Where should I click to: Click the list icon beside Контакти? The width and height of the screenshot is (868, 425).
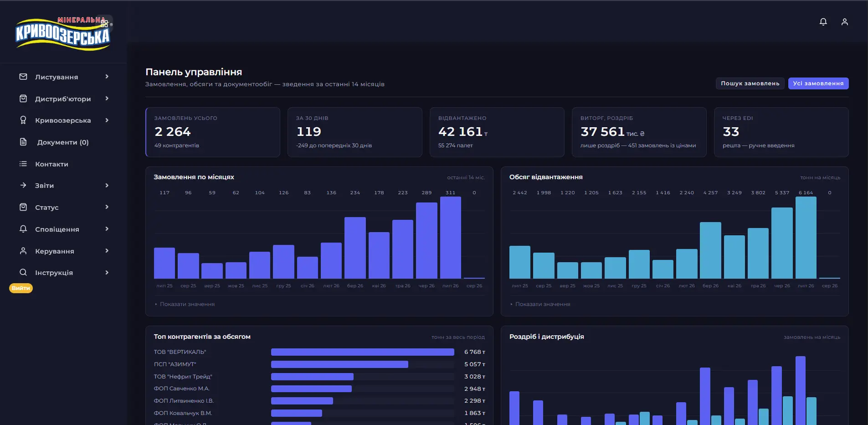pos(23,164)
